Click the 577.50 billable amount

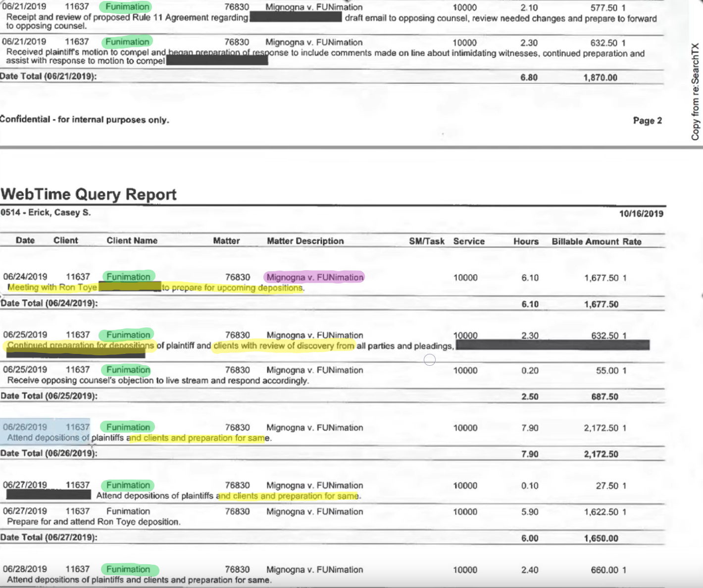604,8
